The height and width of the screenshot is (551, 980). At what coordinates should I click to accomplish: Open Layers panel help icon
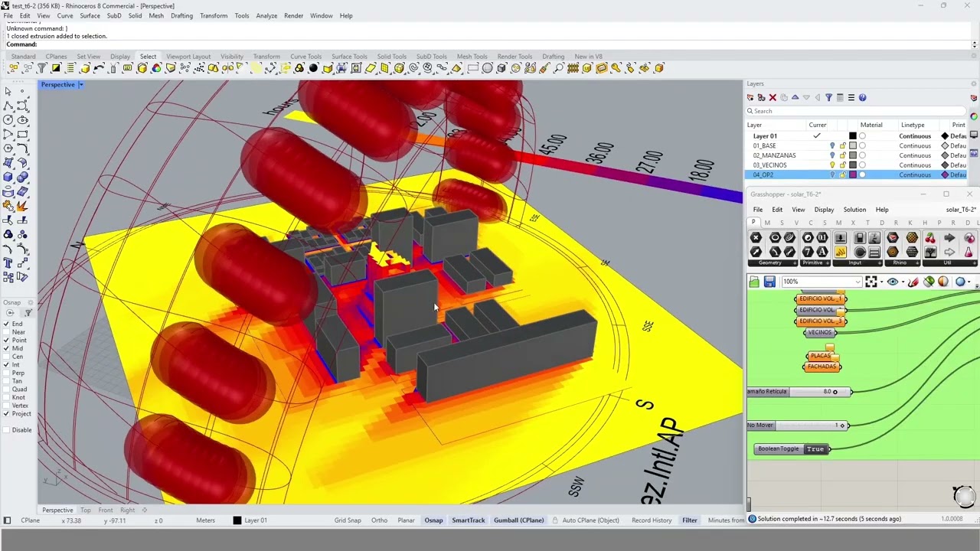(862, 97)
